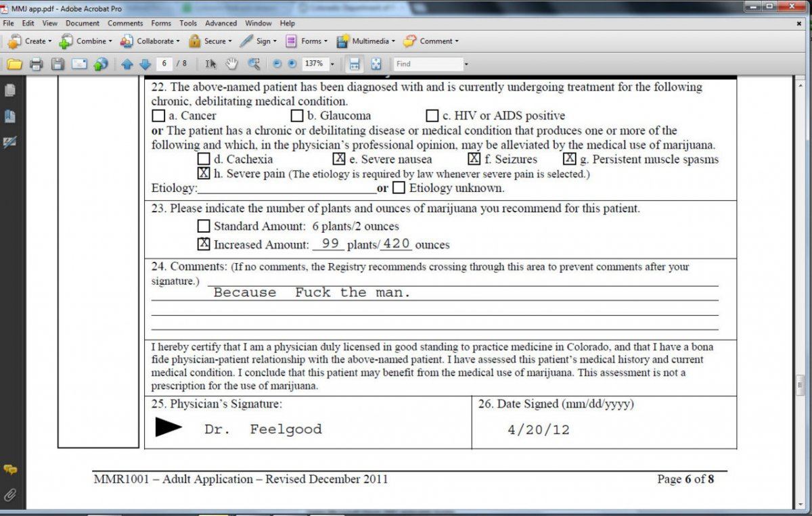Check the 'd. Cachexia' checkbox

pyautogui.click(x=203, y=159)
